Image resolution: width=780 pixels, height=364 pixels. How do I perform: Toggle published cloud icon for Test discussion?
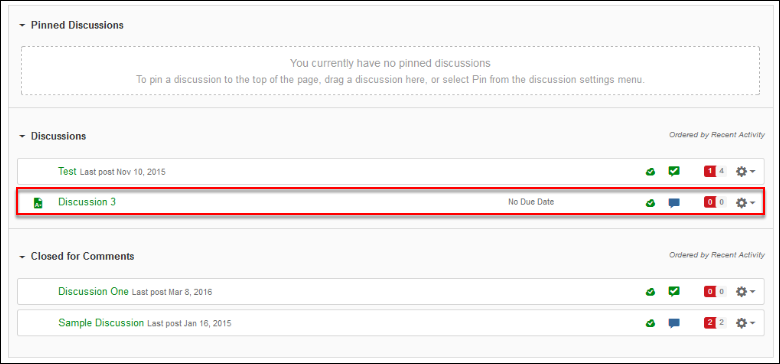pos(650,172)
